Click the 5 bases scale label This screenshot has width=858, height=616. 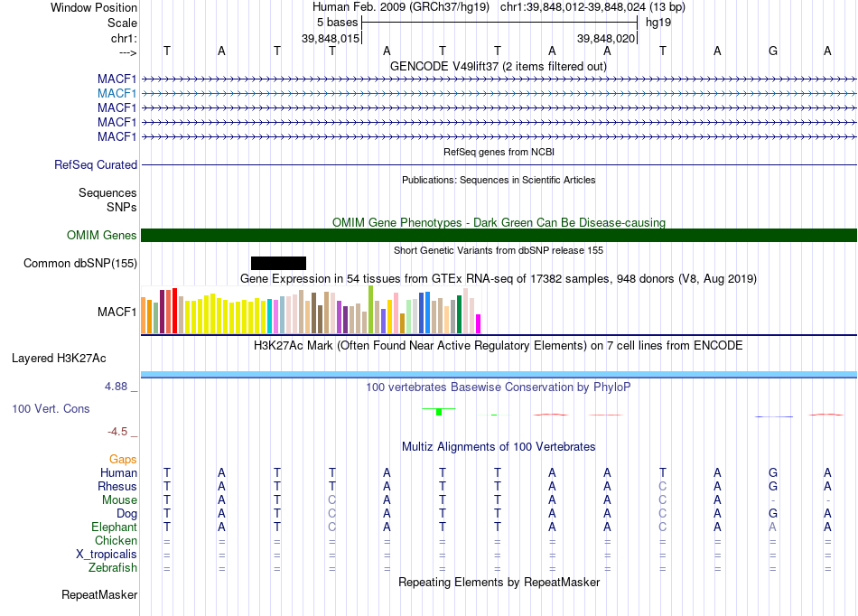pyautogui.click(x=337, y=23)
